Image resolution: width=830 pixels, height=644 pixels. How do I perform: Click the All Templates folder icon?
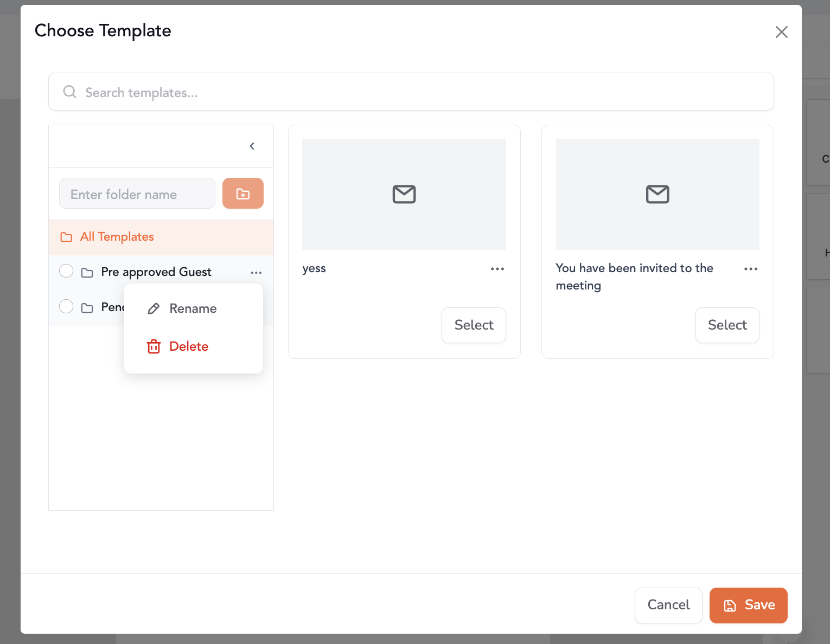tap(66, 237)
